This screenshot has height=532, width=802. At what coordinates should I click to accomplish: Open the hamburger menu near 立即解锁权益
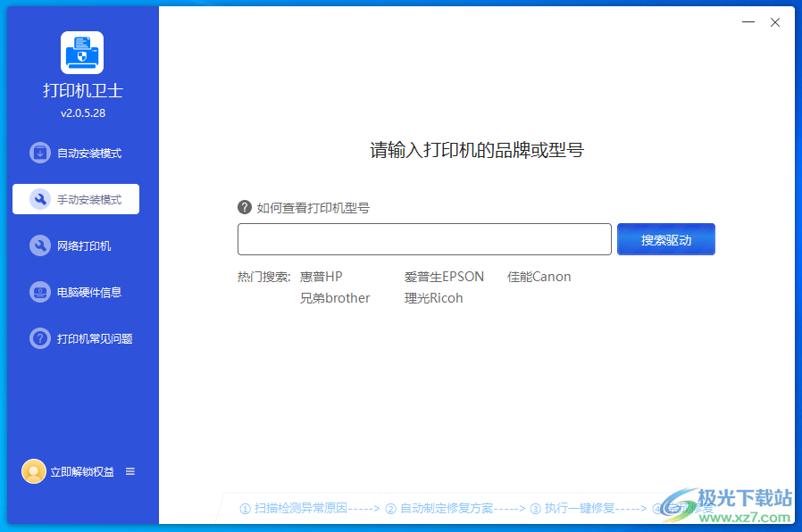[x=130, y=471]
